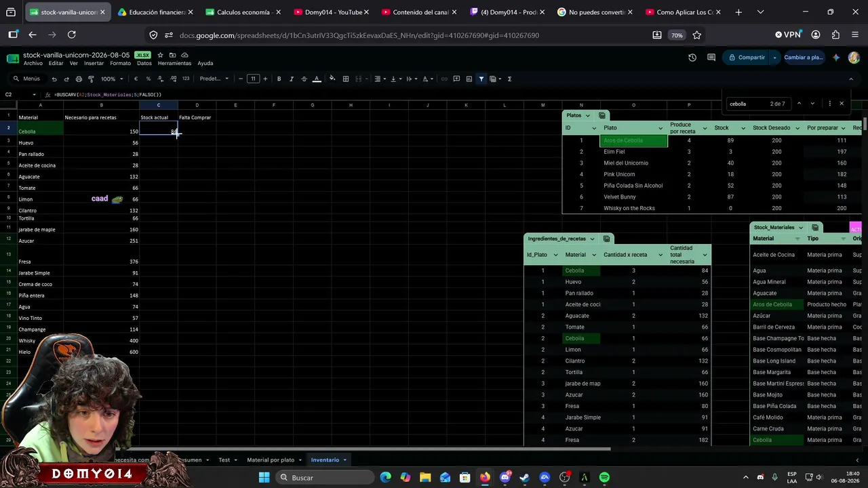Click the Cambiar a pla... button
This screenshot has width=868, height=488.
804,58
